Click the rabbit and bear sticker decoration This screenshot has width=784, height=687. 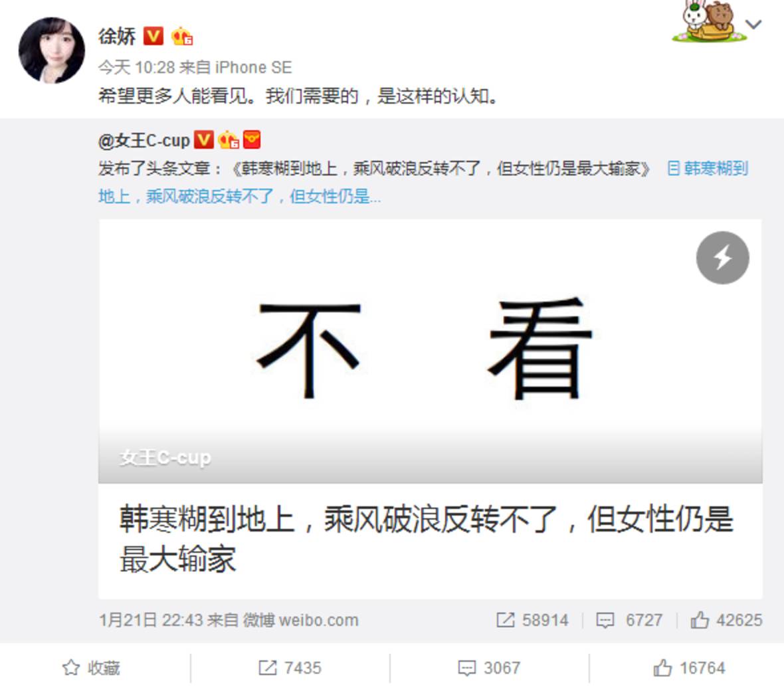point(708,21)
